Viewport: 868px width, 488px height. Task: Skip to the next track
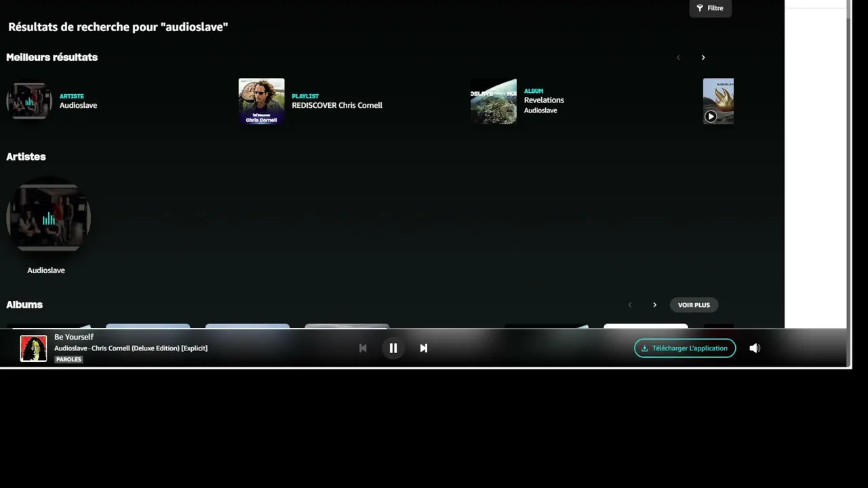point(424,348)
